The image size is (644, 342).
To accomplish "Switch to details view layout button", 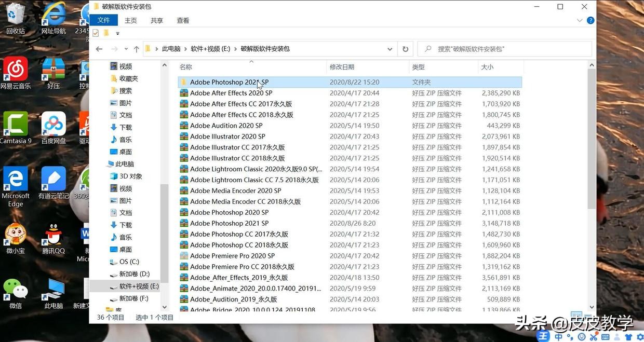I will (576, 316).
